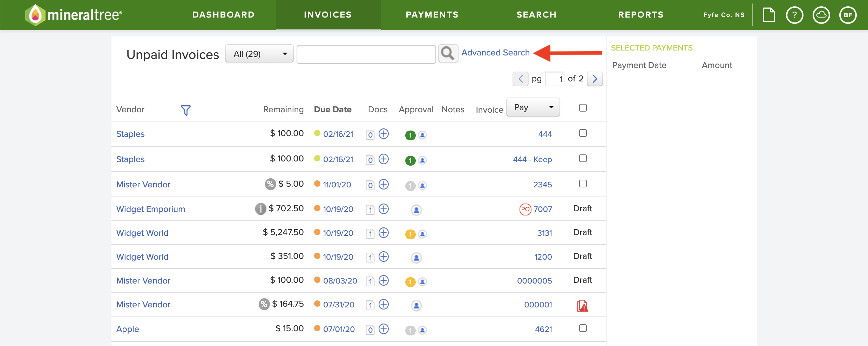Check the box for Staples invoice 444

tap(583, 133)
